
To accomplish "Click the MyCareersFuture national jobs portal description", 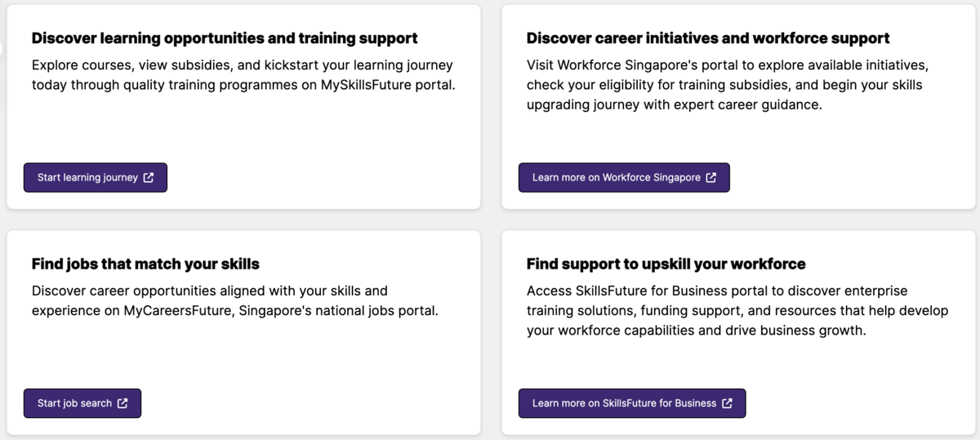I will pos(235,300).
